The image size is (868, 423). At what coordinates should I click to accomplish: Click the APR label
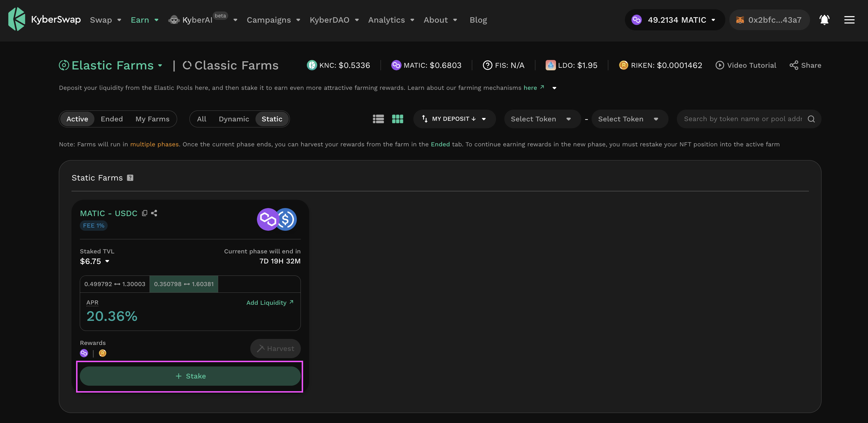point(92,302)
